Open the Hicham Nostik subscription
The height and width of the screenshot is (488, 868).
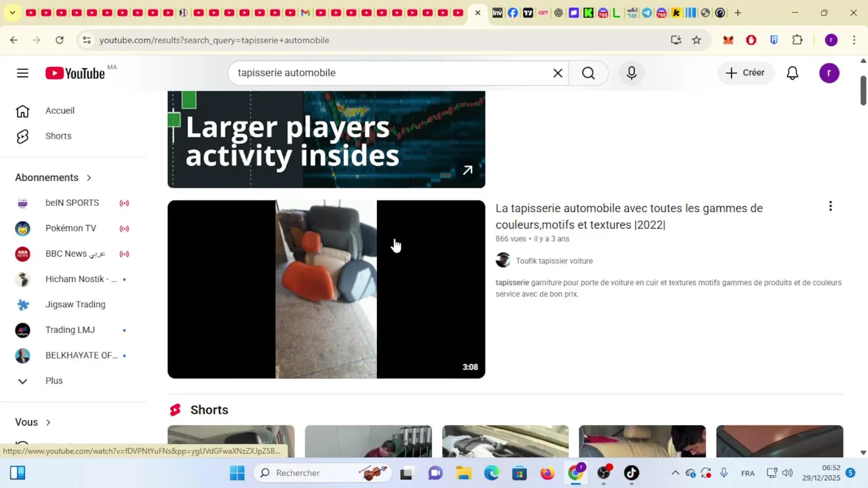click(73, 279)
